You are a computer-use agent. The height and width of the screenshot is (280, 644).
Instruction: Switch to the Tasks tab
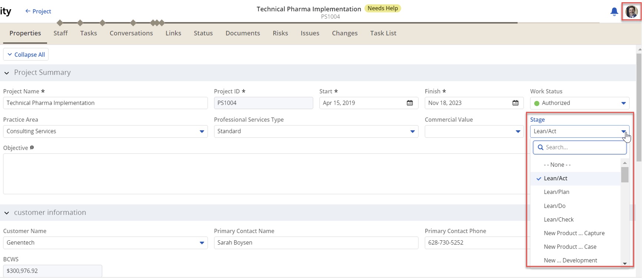[x=89, y=33]
